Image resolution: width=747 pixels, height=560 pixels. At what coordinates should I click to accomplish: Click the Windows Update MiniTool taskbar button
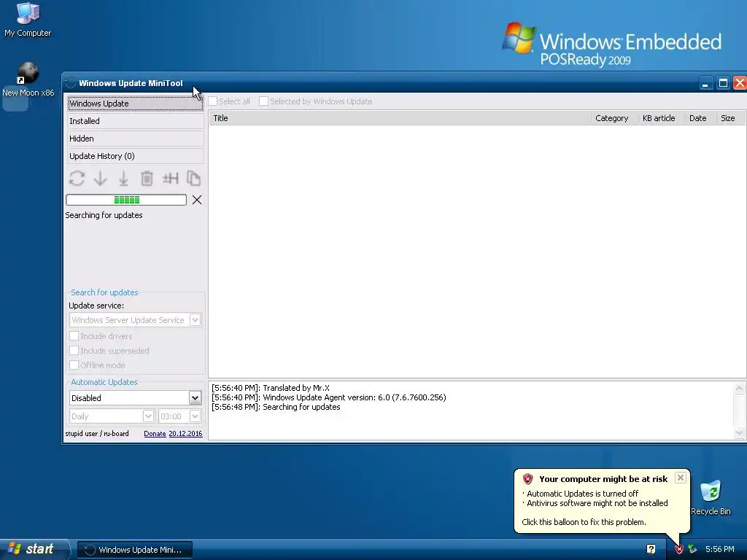pyautogui.click(x=135, y=550)
